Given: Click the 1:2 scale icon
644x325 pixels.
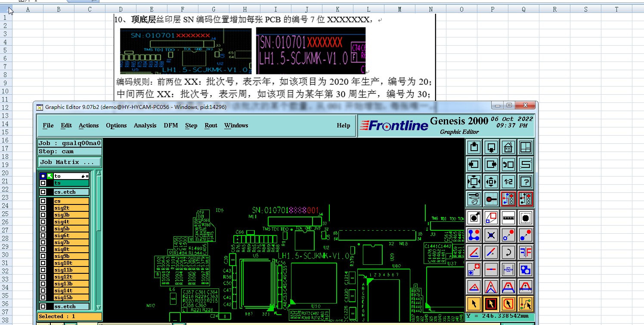Looking at the screenshot, I should [508, 182].
